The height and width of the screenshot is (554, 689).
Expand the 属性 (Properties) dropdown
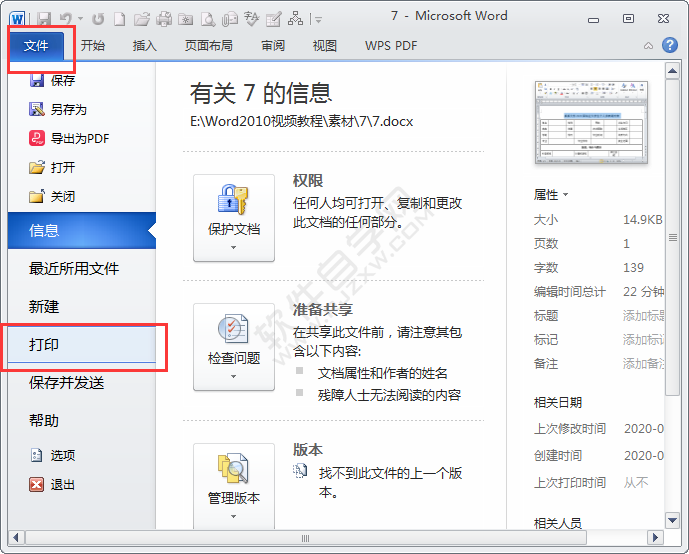551,195
